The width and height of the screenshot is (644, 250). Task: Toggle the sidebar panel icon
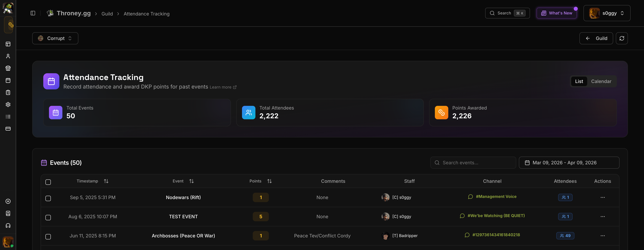point(33,13)
